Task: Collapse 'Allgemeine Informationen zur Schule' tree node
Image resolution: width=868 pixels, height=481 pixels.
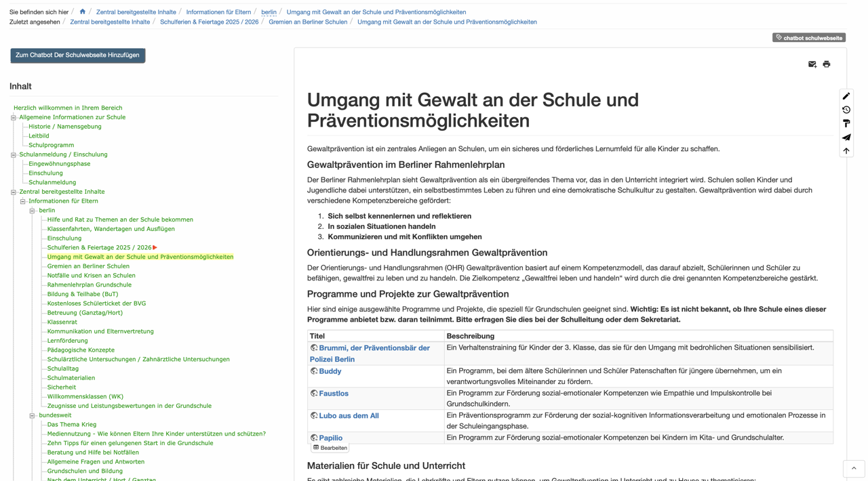Action: 14,118
